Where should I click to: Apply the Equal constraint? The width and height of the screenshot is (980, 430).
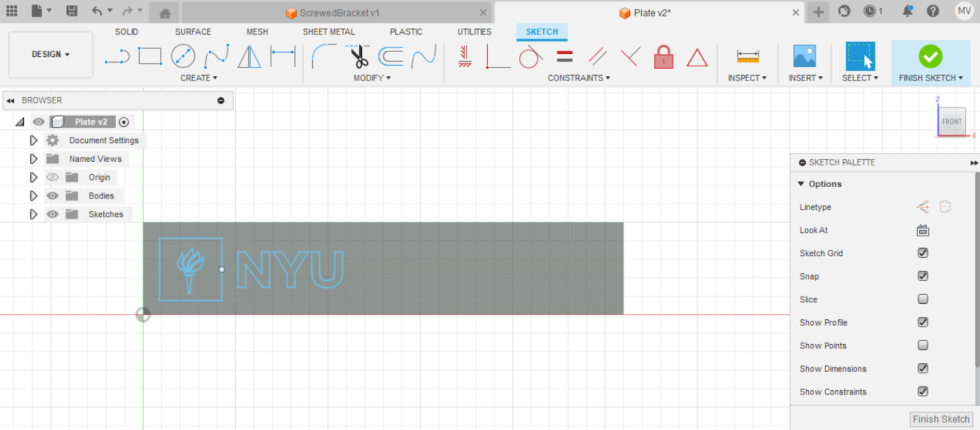coord(565,57)
